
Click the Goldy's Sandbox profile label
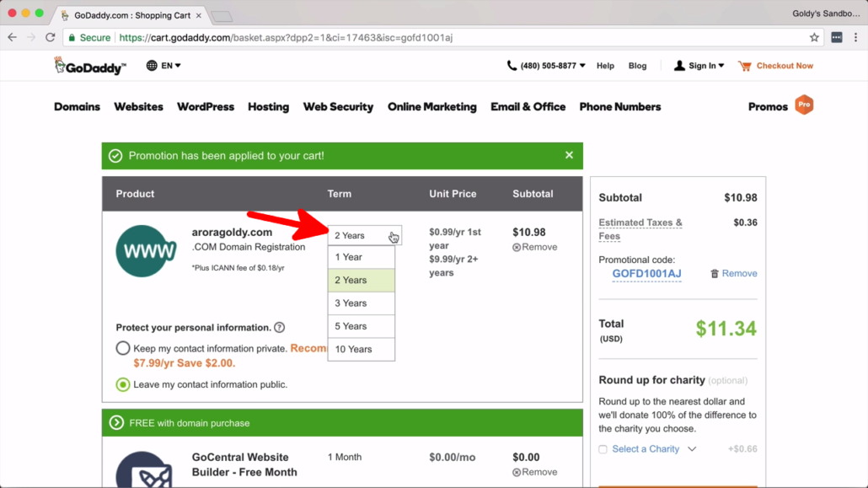(x=826, y=13)
